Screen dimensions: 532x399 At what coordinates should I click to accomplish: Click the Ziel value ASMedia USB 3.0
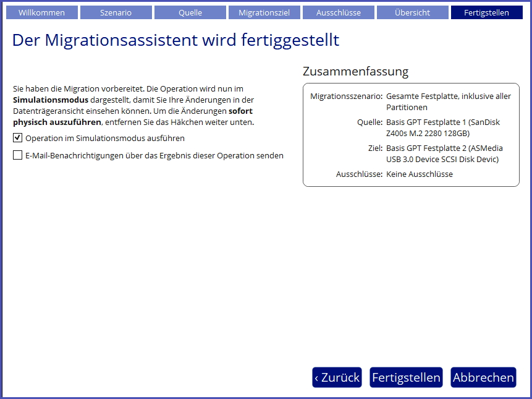pos(442,153)
